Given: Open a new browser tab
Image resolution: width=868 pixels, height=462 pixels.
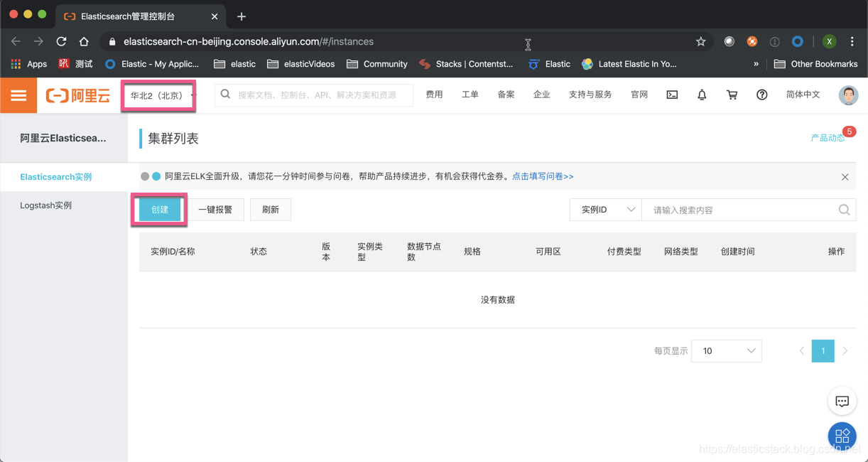Looking at the screenshot, I should (x=242, y=16).
